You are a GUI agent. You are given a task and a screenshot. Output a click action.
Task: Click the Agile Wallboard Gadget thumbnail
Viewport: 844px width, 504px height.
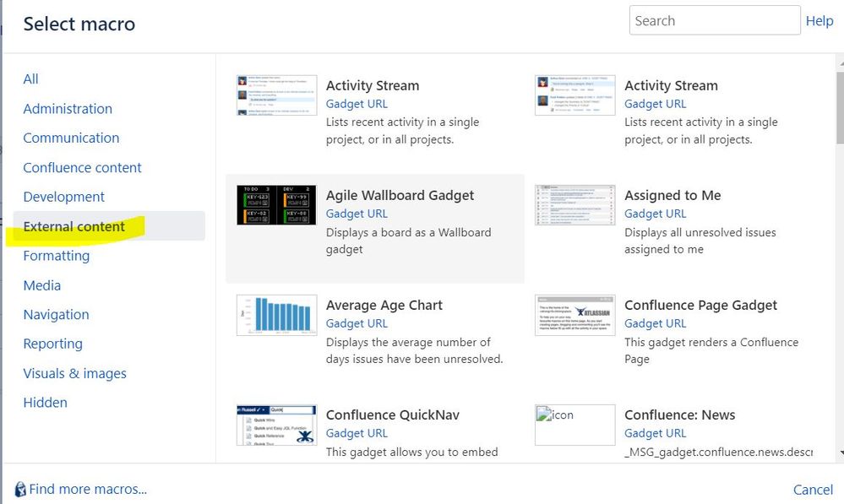pyautogui.click(x=276, y=205)
